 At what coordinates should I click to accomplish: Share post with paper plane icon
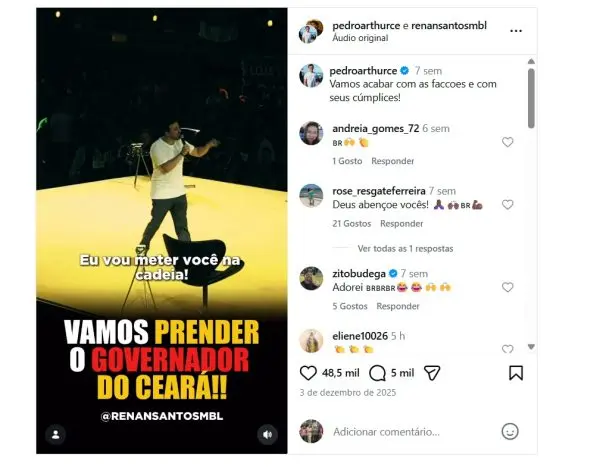coord(432,373)
